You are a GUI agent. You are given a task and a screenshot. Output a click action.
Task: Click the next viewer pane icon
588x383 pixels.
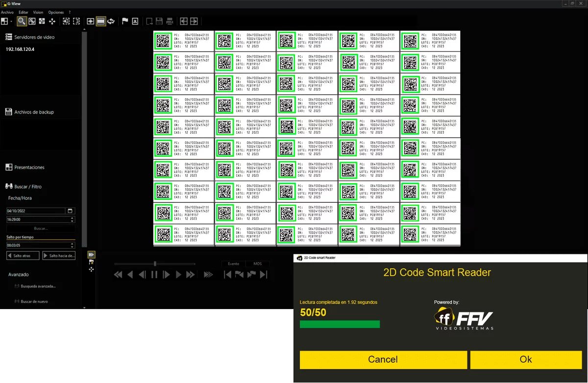pos(194,21)
